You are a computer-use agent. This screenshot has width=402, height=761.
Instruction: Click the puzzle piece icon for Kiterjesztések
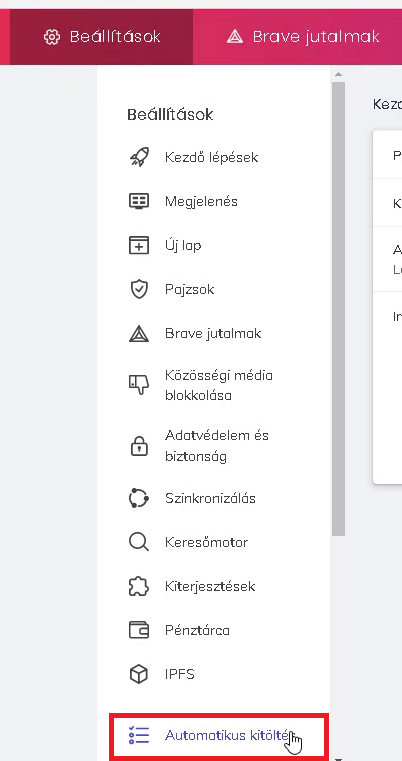(x=139, y=586)
